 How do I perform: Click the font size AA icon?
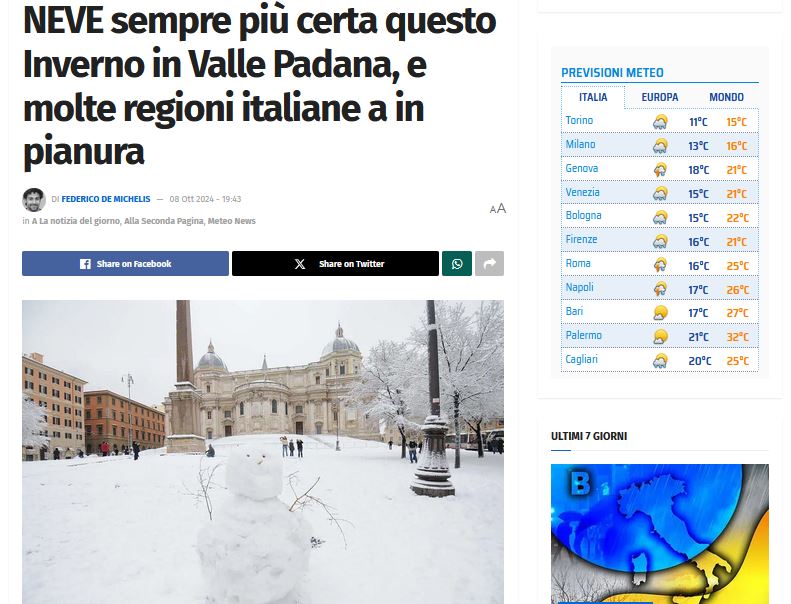497,208
